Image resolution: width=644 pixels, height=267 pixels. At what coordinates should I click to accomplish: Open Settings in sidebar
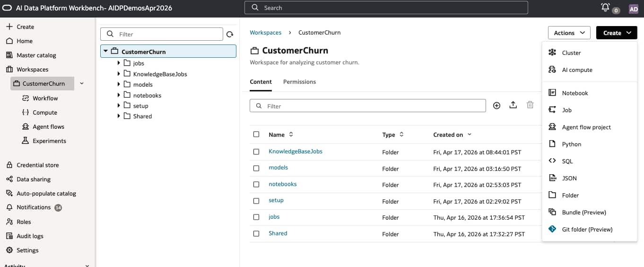pos(27,250)
